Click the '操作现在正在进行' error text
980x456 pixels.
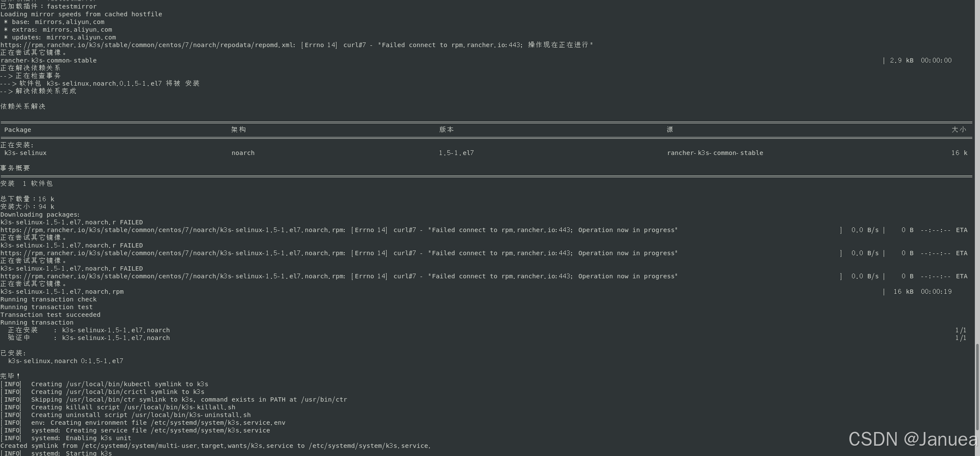pos(558,45)
